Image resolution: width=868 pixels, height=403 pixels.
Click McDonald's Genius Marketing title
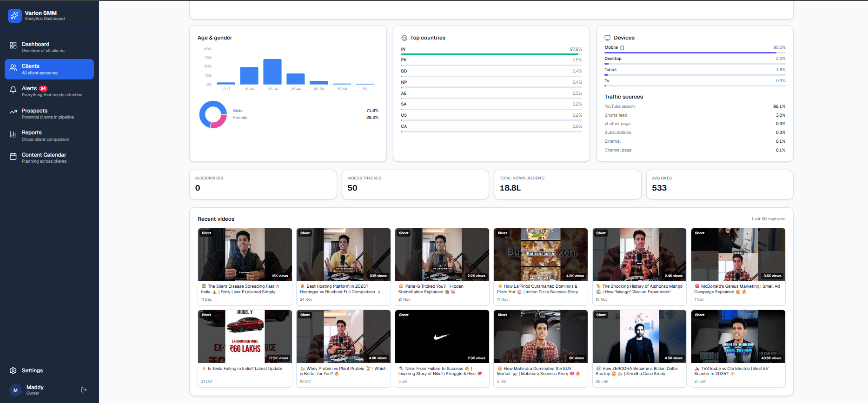(737, 289)
